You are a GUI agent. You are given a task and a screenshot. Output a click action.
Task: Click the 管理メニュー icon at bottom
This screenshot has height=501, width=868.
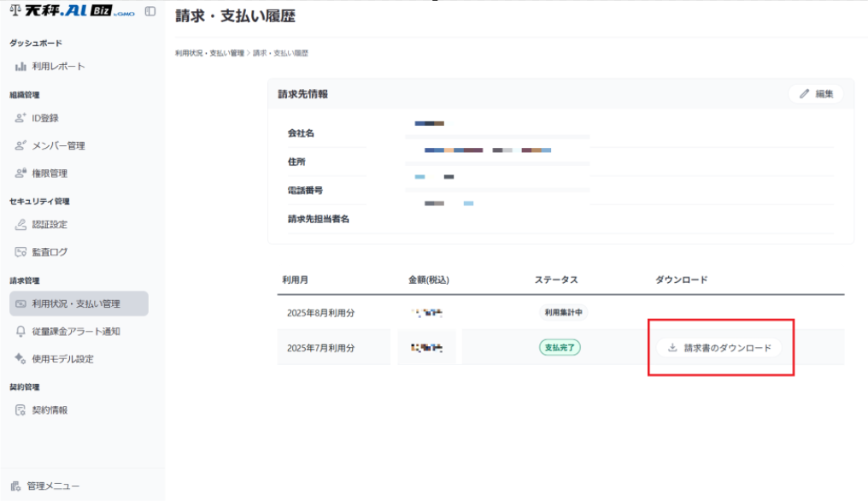(x=15, y=486)
